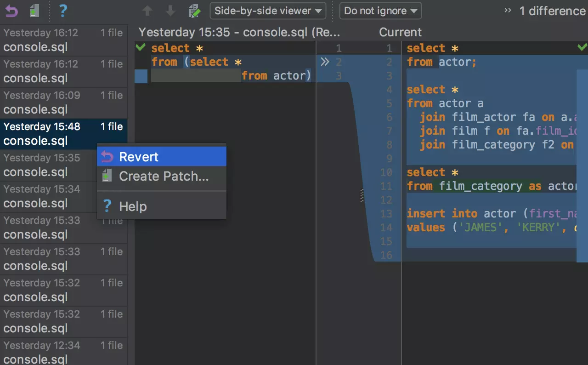Open the Side-by-side viewer dropdown
Screen dimensions: 588x365
coord(268,11)
